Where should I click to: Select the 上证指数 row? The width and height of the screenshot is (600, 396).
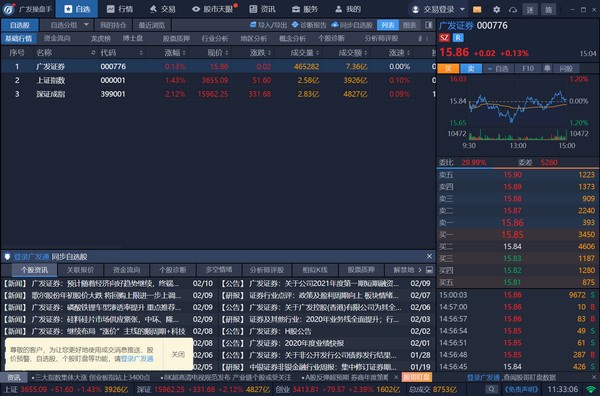[218, 80]
